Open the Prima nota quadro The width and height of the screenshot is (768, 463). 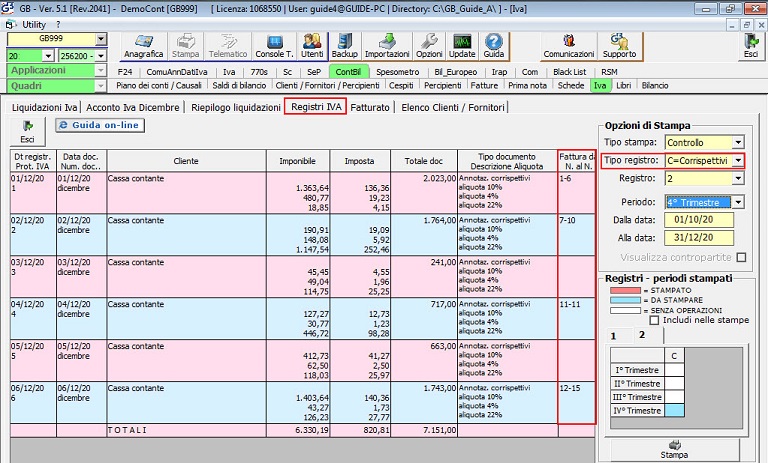527,86
